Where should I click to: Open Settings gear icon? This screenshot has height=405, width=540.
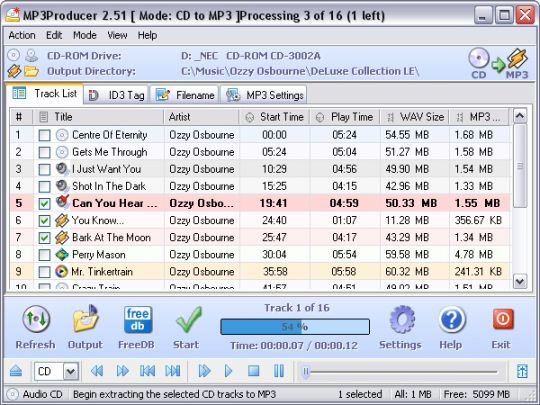click(402, 319)
